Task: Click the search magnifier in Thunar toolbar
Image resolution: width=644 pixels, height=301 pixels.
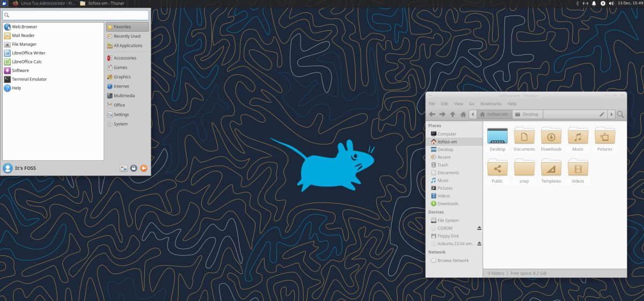Action: [x=620, y=114]
